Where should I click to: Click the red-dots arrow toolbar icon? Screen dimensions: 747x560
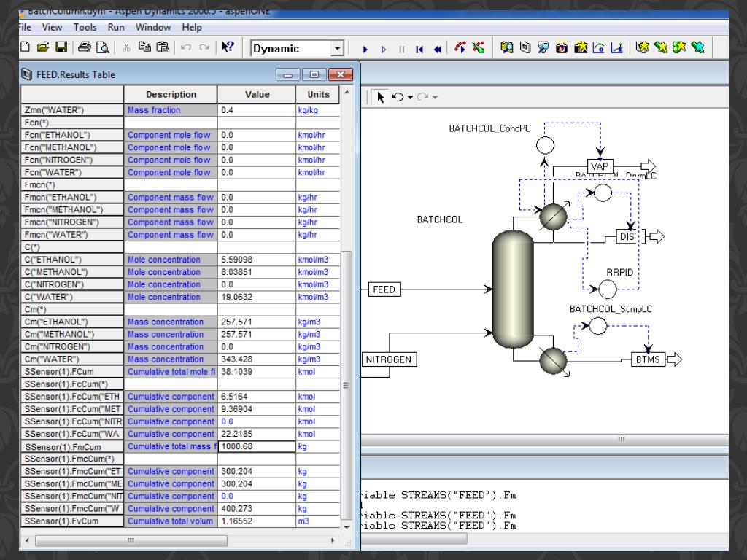[x=460, y=47]
